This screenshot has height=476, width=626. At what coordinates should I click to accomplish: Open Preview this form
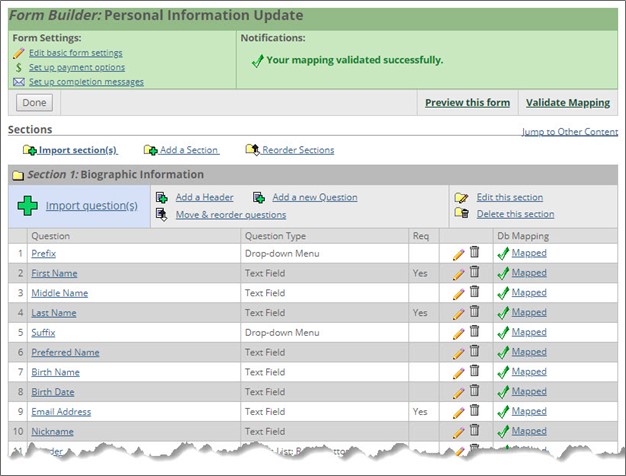point(467,103)
